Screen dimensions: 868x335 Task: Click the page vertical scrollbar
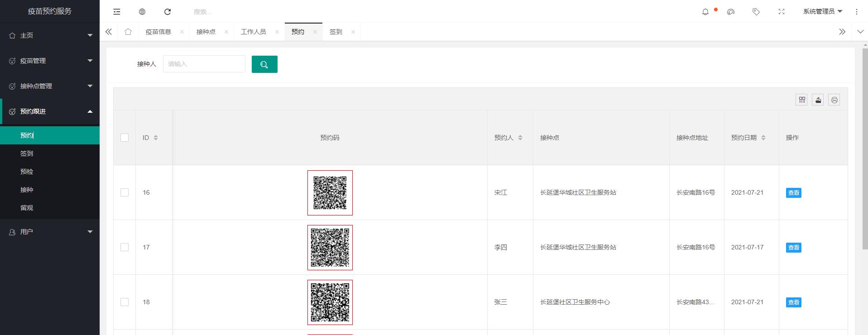(x=865, y=149)
